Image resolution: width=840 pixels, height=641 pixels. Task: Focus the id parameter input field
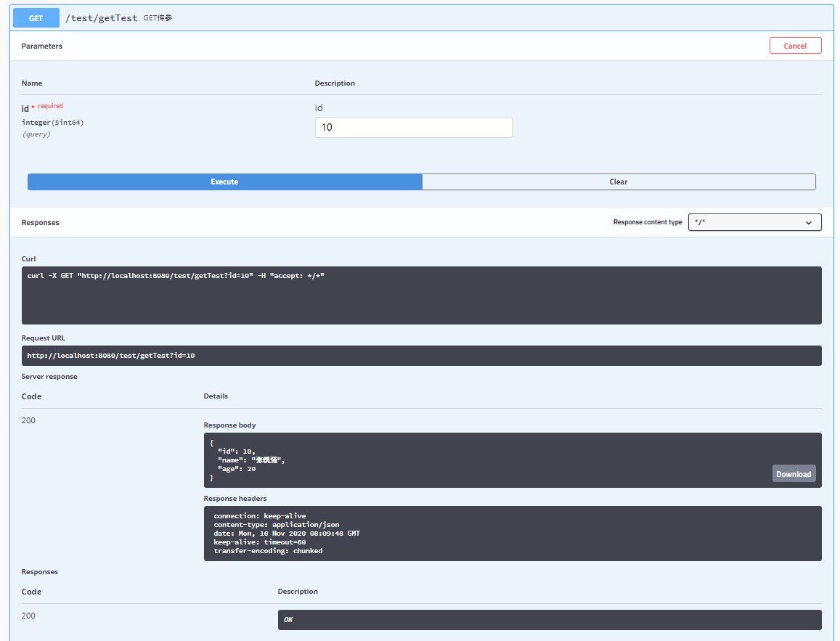[413, 128]
